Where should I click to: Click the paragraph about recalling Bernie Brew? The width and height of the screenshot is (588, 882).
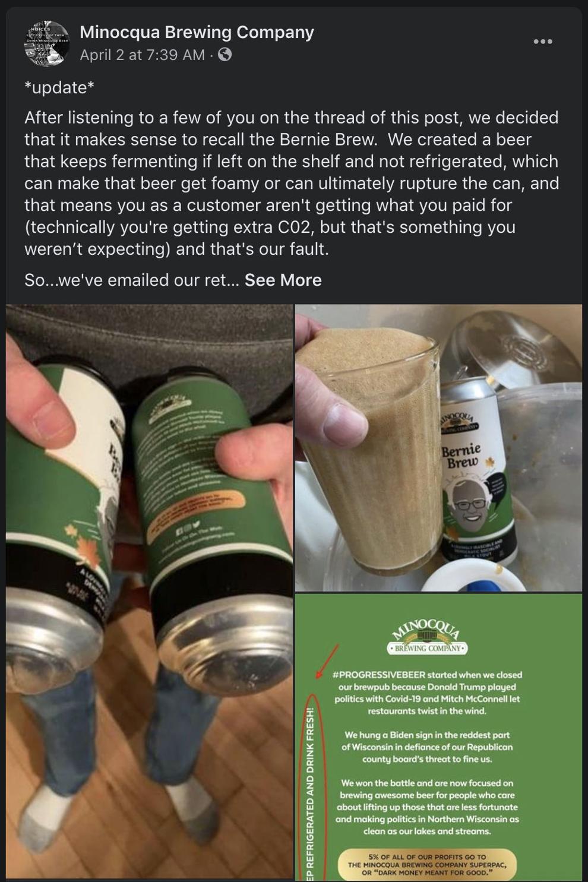[292, 183]
